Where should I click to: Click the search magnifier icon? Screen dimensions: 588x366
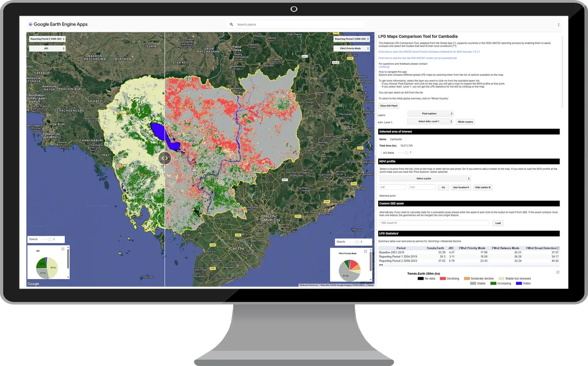pyautogui.click(x=231, y=25)
